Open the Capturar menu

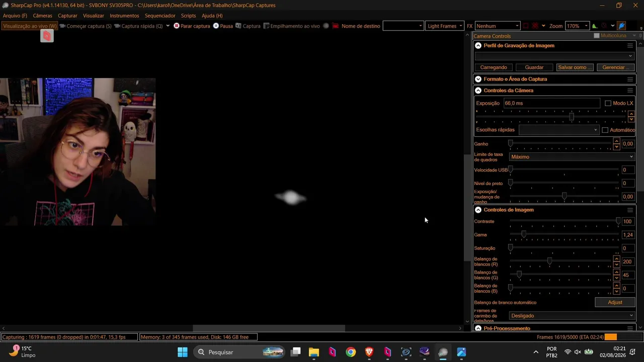tap(67, 16)
